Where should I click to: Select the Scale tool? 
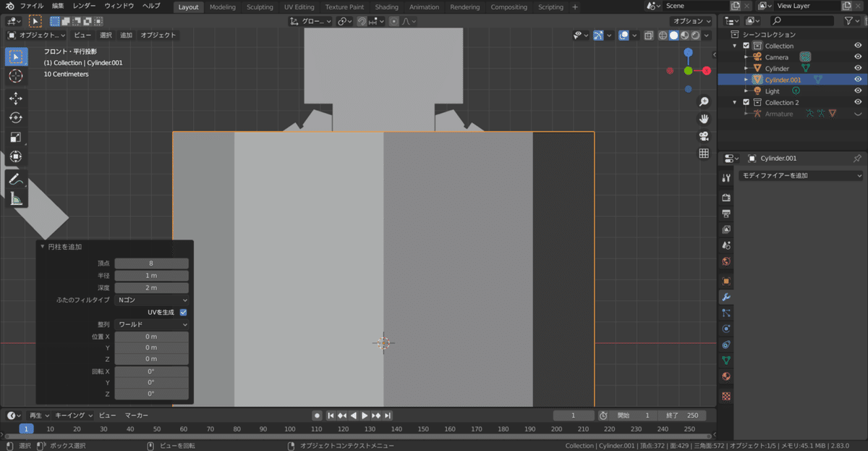click(x=16, y=137)
